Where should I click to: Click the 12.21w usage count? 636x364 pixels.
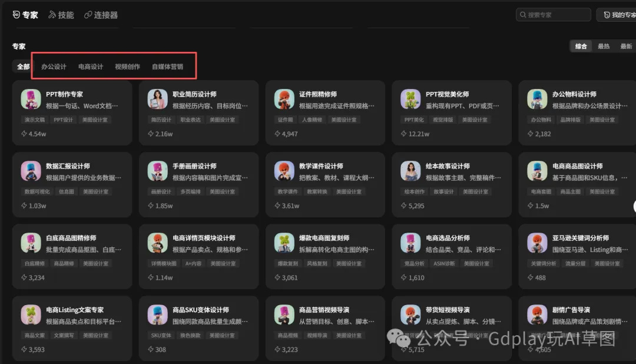pos(415,134)
